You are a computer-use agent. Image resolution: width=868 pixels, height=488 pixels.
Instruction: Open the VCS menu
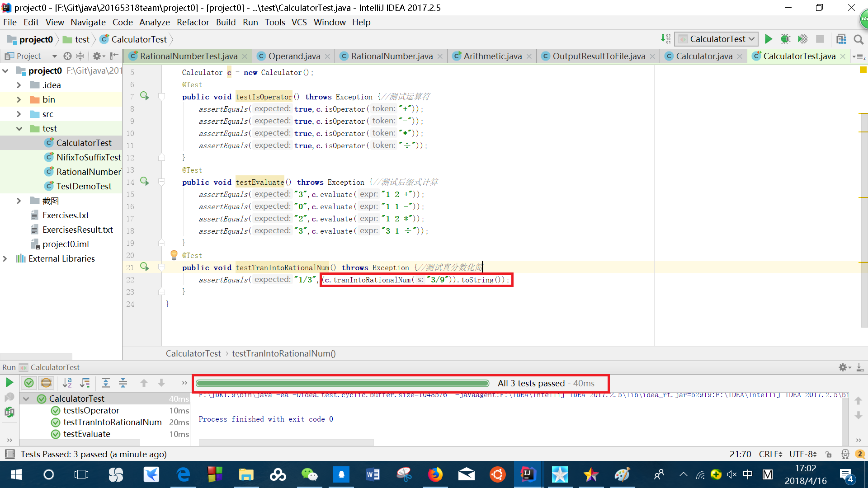pos(299,22)
